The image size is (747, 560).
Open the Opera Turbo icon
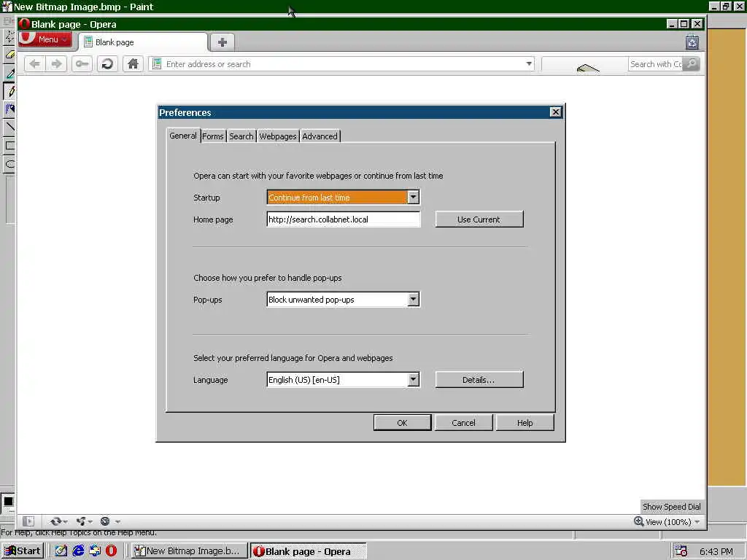click(x=105, y=521)
